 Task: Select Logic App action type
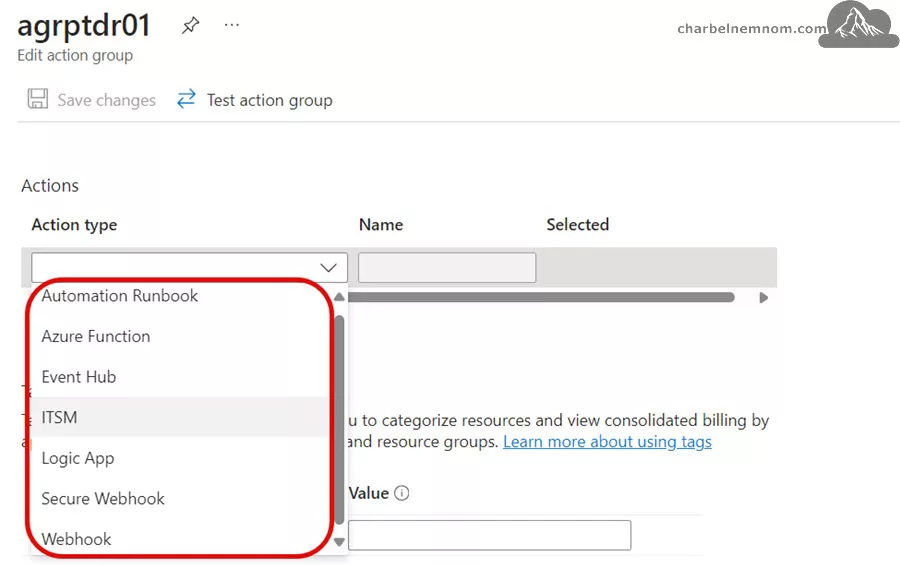pos(179,458)
